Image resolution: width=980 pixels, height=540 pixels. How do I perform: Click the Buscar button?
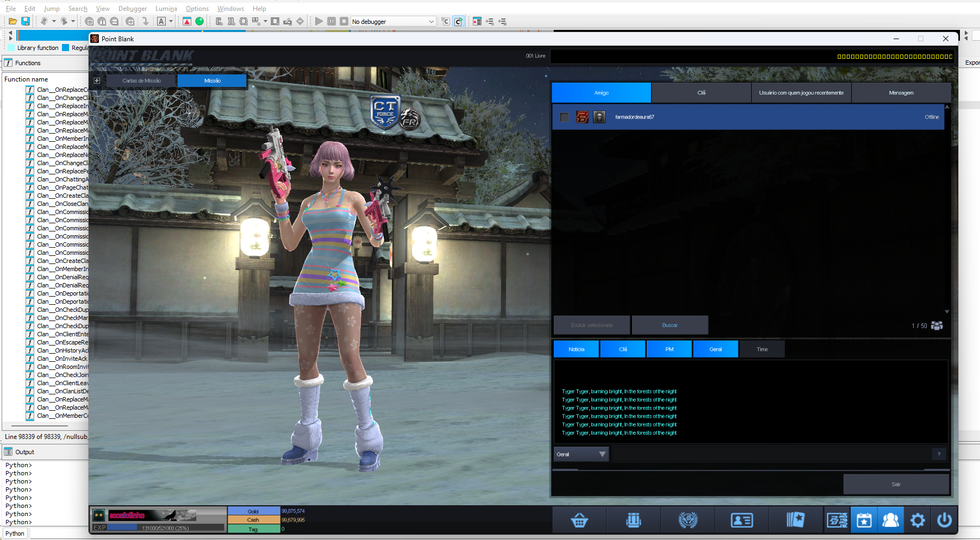tap(670, 325)
